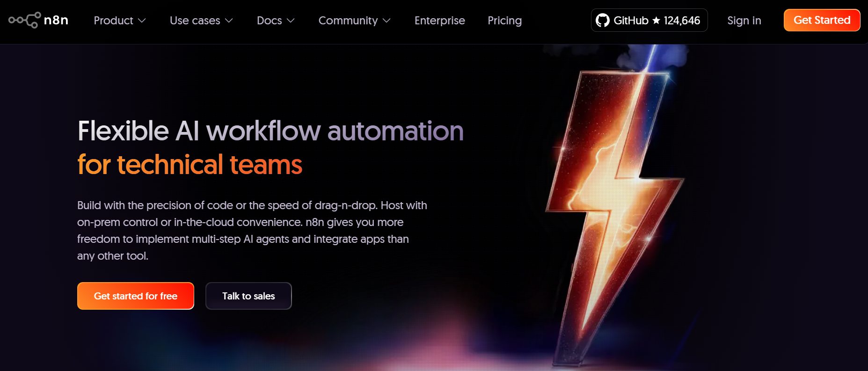The width and height of the screenshot is (868, 371).
Task: Click the n8n wordmark text
Action: pyautogui.click(x=56, y=20)
